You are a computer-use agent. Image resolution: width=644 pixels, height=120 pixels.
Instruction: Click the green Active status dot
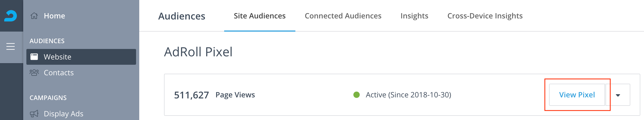click(357, 95)
